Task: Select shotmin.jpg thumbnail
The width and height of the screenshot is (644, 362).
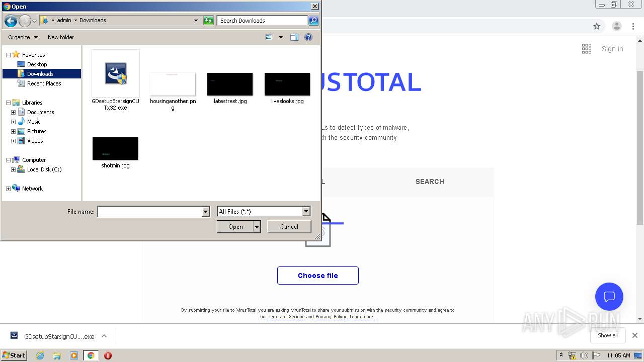Action: (115, 148)
